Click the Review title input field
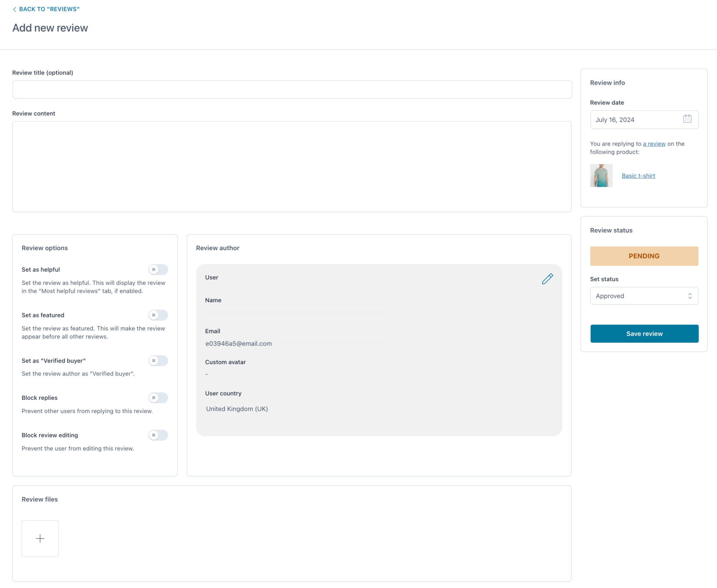This screenshot has height=588, width=717. tap(292, 89)
